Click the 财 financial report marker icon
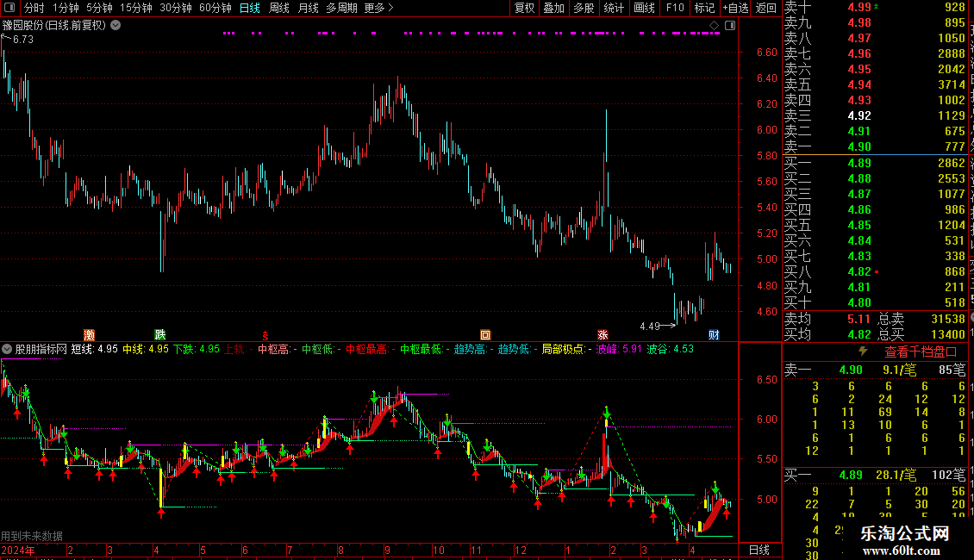This screenshot has height=560, width=974. pyautogui.click(x=714, y=335)
